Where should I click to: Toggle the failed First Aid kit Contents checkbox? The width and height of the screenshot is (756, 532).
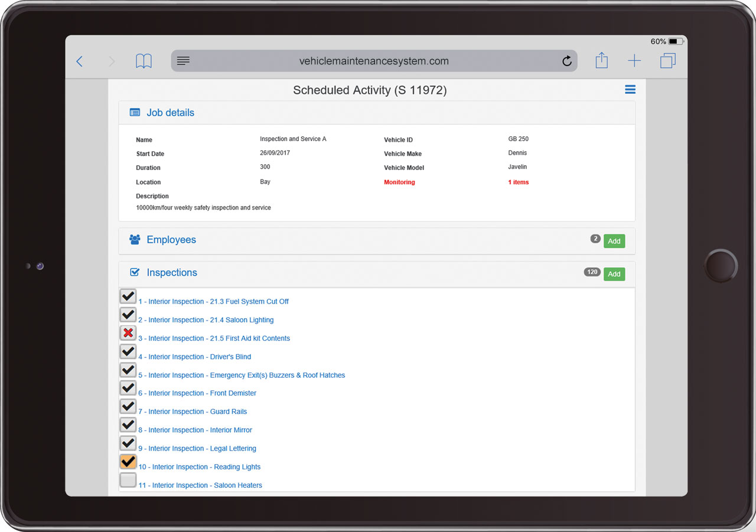(128, 333)
